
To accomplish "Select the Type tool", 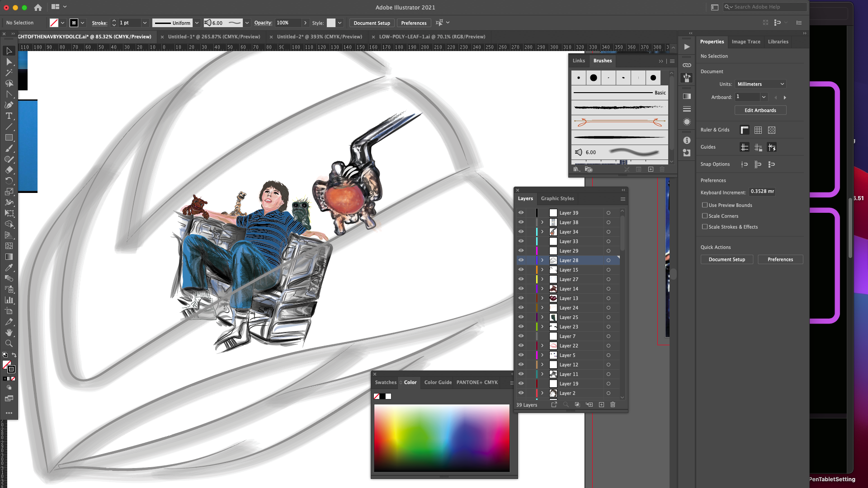I will click(x=9, y=116).
